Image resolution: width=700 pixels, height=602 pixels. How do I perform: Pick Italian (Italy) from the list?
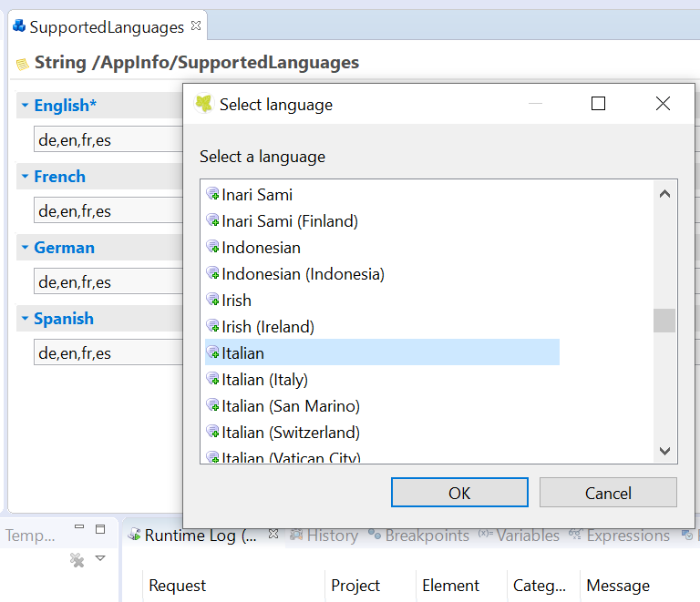pyautogui.click(x=264, y=380)
